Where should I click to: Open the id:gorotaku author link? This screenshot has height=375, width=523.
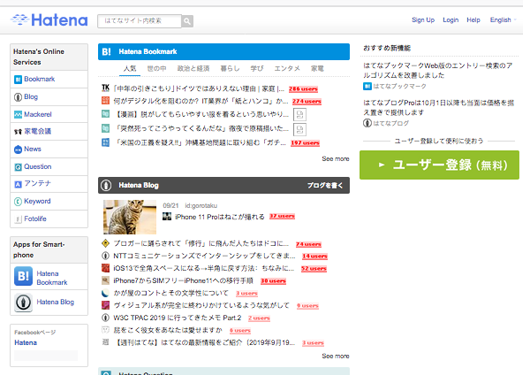201,206
